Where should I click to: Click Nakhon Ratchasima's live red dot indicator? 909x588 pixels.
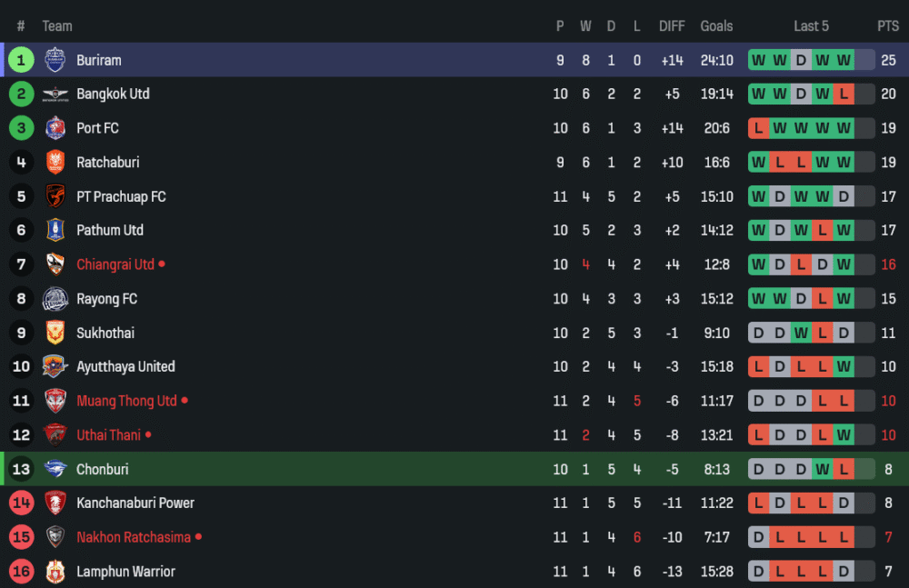(198, 537)
